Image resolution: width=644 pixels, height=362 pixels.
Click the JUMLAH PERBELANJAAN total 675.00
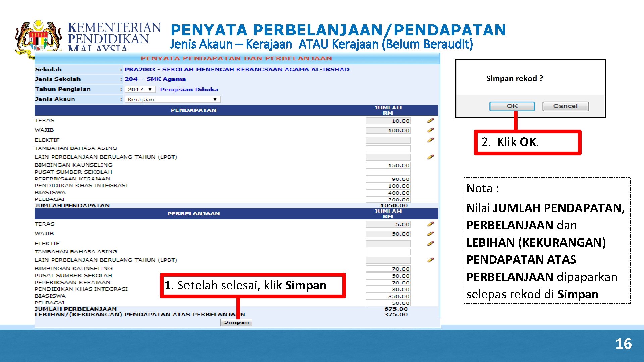396,309
